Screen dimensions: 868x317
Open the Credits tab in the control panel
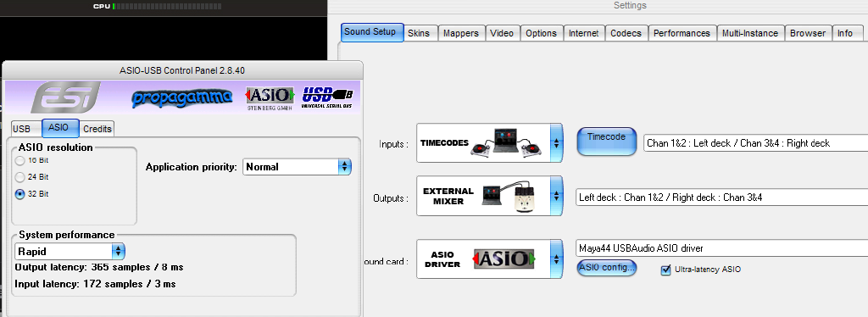point(97,129)
